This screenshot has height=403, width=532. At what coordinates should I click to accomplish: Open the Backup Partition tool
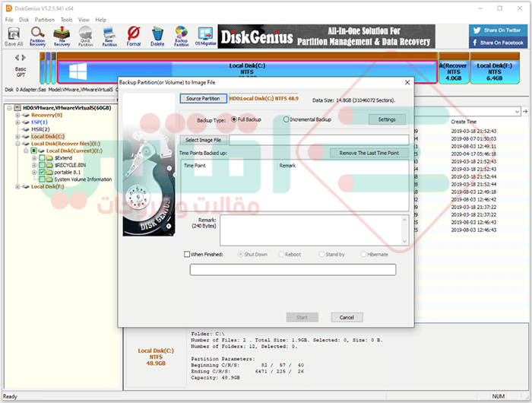182,36
